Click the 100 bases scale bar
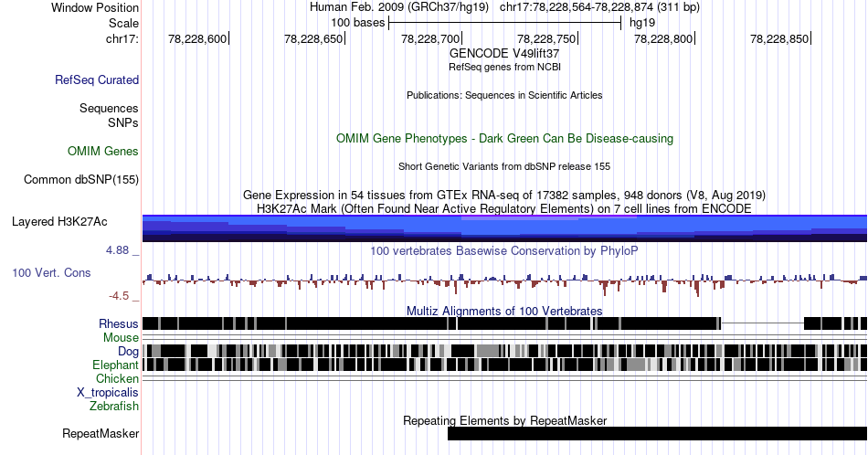868x455 pixels. tap(505, 23)
